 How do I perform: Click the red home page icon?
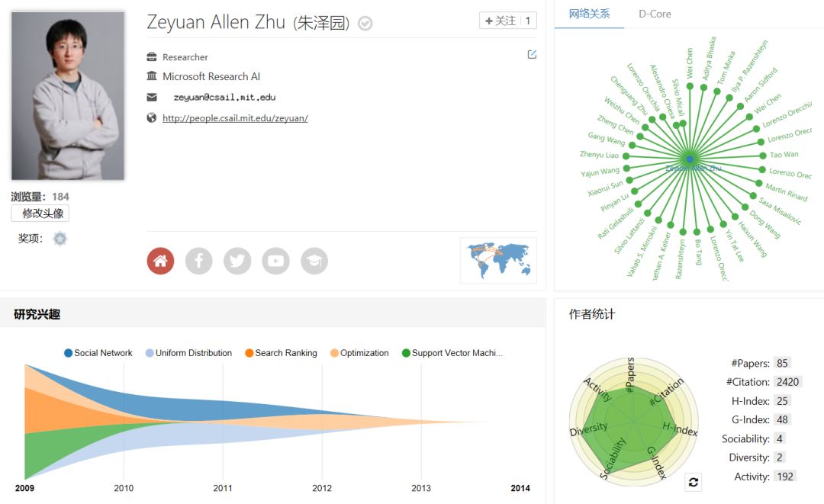tap(160, 261)
